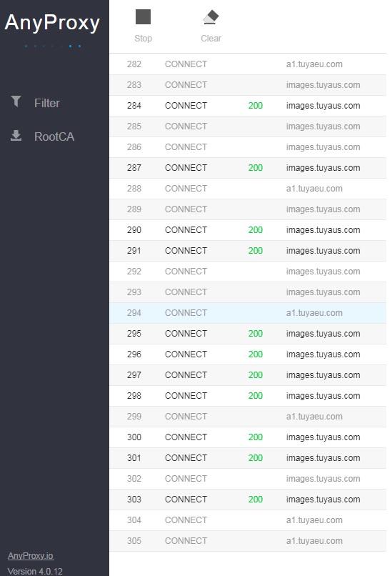The height and width of the screenshot is (576, 392).
Task: Open request 287 images.tuyaus.com
Action: (248, 168)
